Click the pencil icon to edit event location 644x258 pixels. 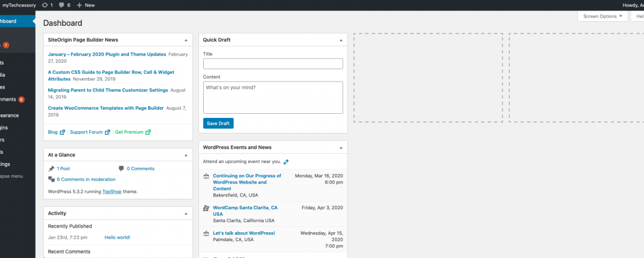click(x=286, y=162)
